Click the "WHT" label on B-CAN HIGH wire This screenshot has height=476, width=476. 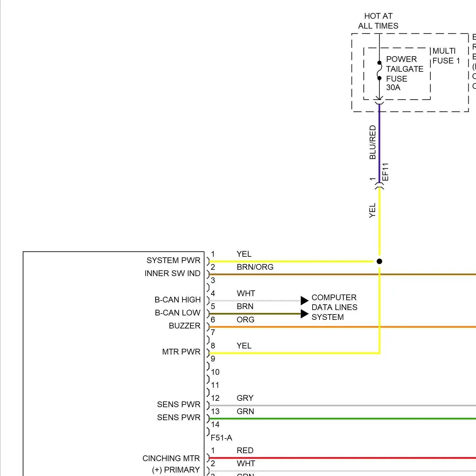click(x=246, y=294)
